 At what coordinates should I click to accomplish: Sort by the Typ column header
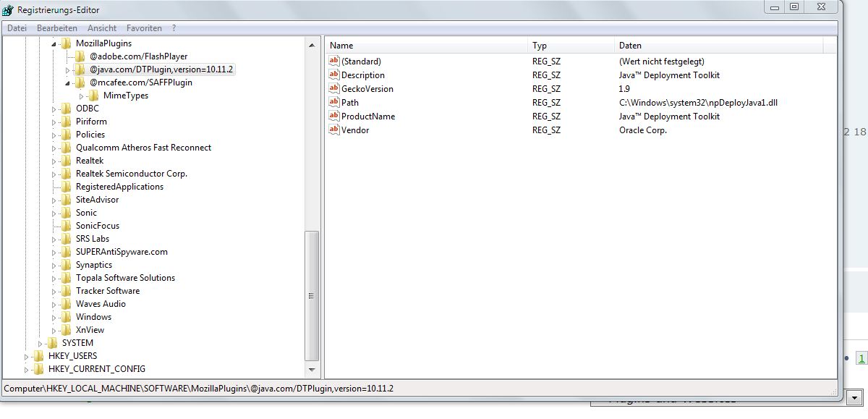point(571,46)
